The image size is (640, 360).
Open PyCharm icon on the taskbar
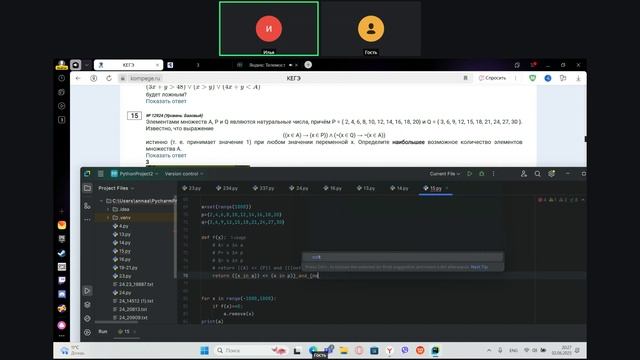pyautogui.click(x=435, y=350)
